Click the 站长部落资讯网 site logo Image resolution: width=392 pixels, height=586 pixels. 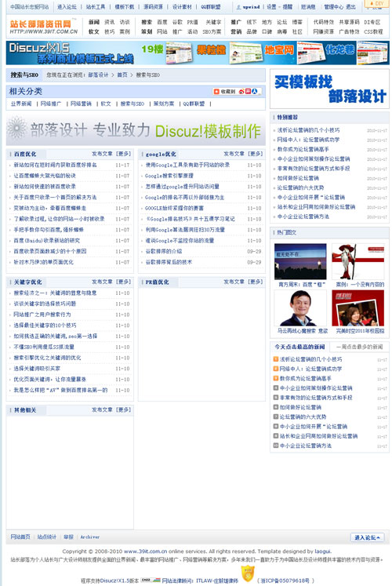[43, 27]
